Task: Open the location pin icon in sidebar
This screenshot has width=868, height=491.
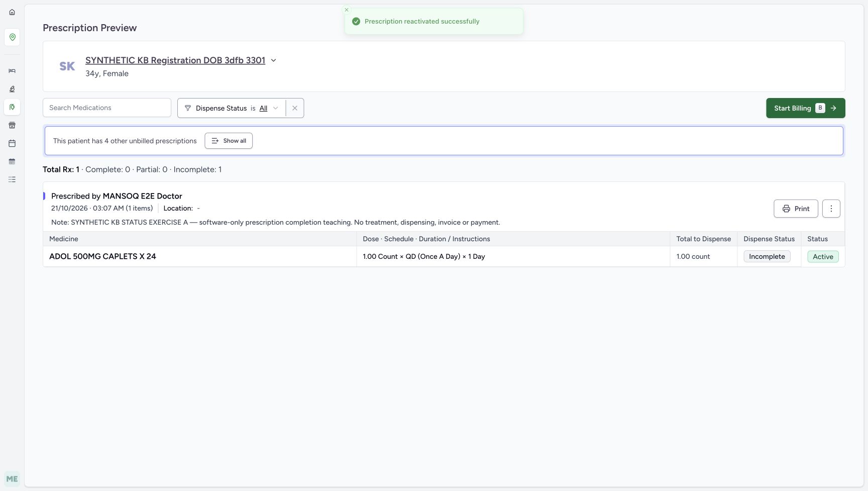Action: click(x=12, y=37)
